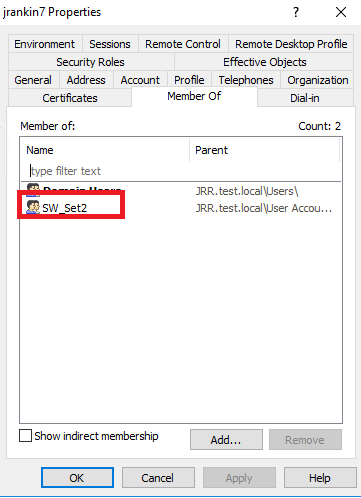The image size is (361, 498).
Task: Sort by the Parent column header
Action: click(265, 150)
